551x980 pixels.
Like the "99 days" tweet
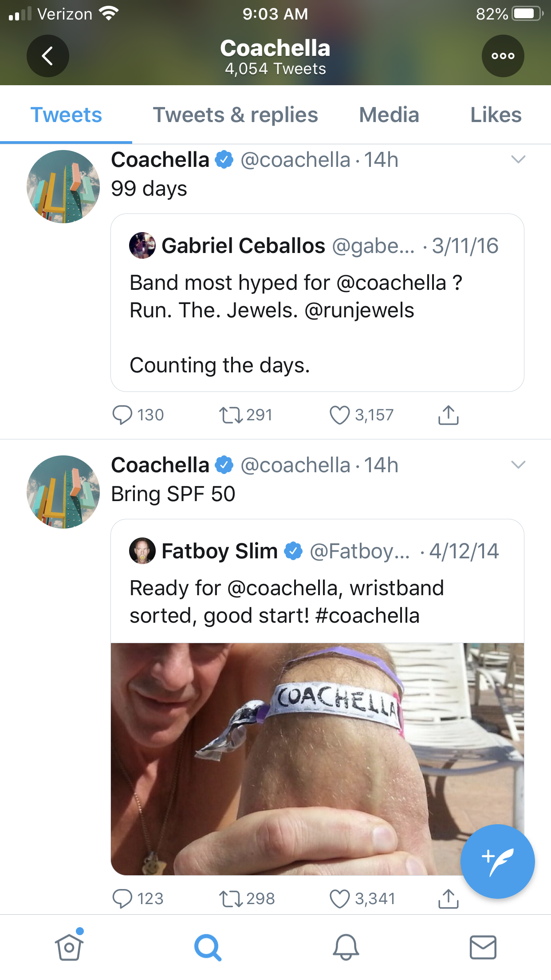click(339, 415)
